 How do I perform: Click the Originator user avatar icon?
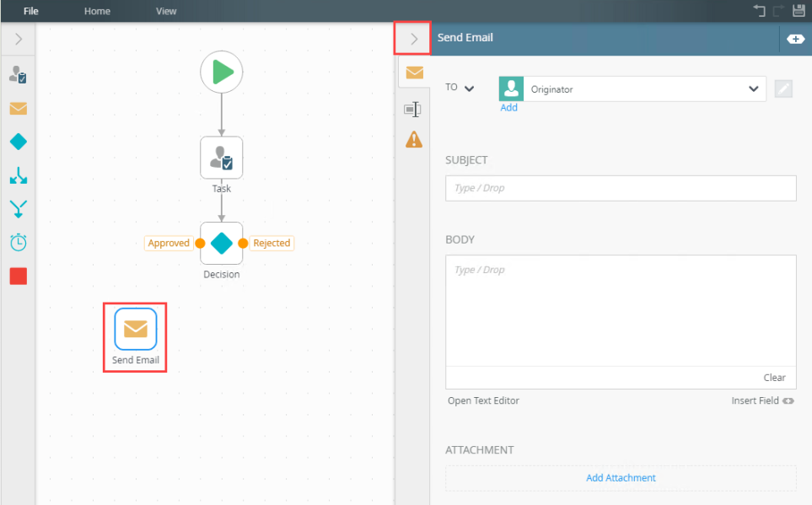coord(511,89)
